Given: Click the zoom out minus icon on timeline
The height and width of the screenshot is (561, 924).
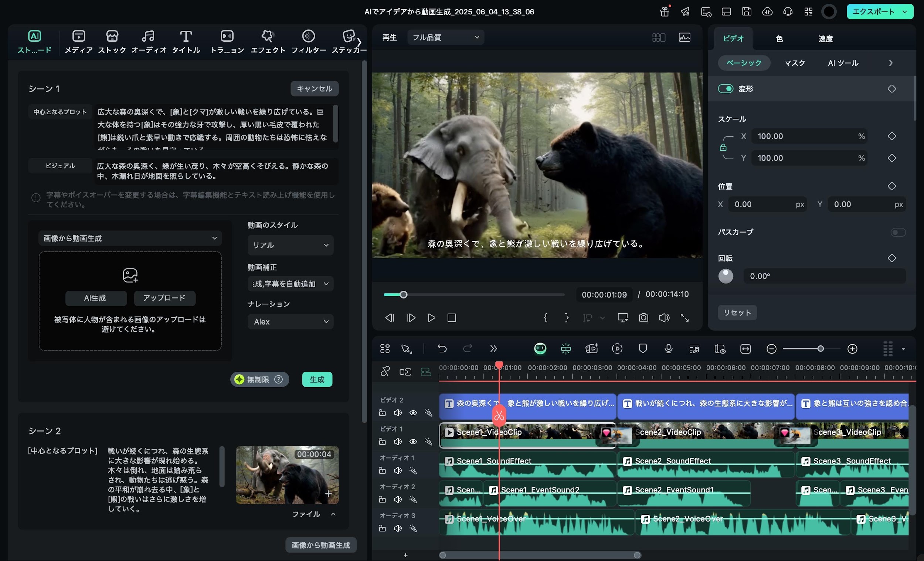Looking at the screenshot, I should pyautogui.click(x=771, y=349).
